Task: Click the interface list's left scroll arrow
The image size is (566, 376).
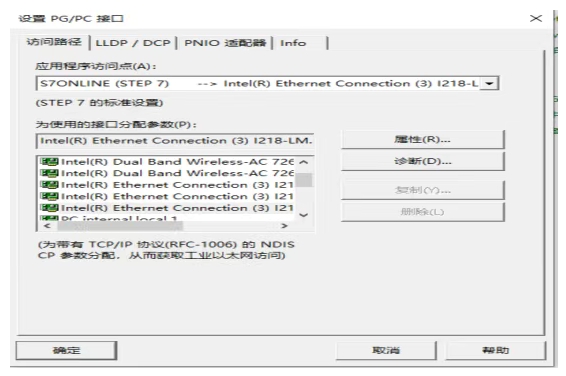Action: tap(47, 226)
